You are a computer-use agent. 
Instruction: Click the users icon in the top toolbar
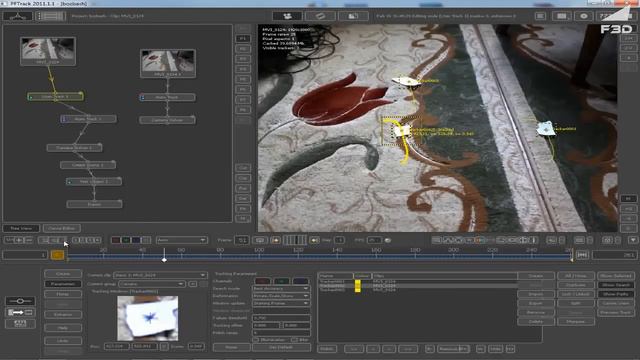pos(287,16)
